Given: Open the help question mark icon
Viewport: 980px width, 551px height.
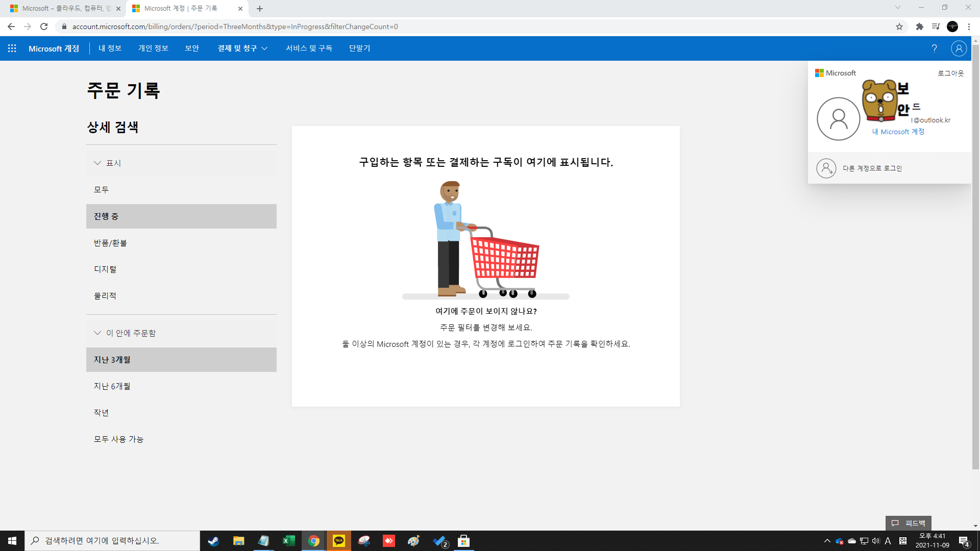Looking at the screenshot, I should [x=934, y=48].
